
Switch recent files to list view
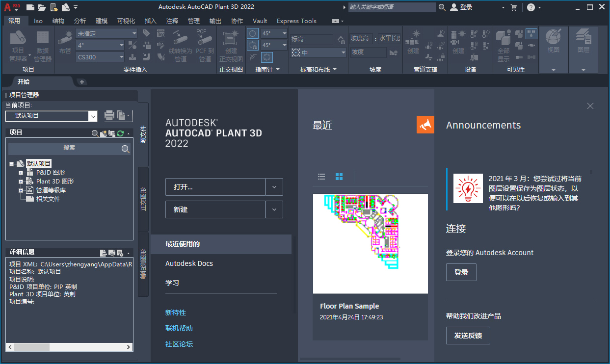coord(321,177)
